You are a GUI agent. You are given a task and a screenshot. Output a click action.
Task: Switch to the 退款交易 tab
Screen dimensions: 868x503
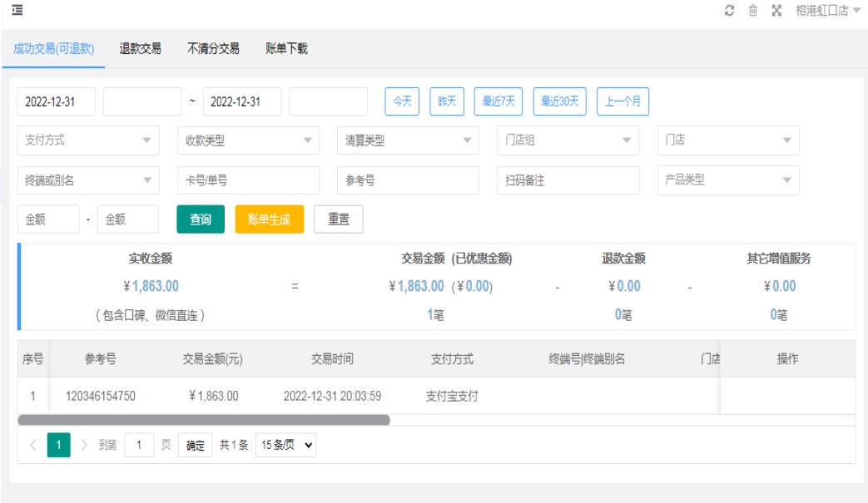(x=141, y=49)
